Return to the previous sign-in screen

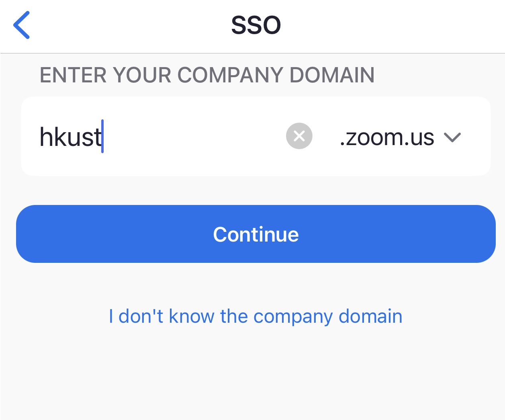22,25
